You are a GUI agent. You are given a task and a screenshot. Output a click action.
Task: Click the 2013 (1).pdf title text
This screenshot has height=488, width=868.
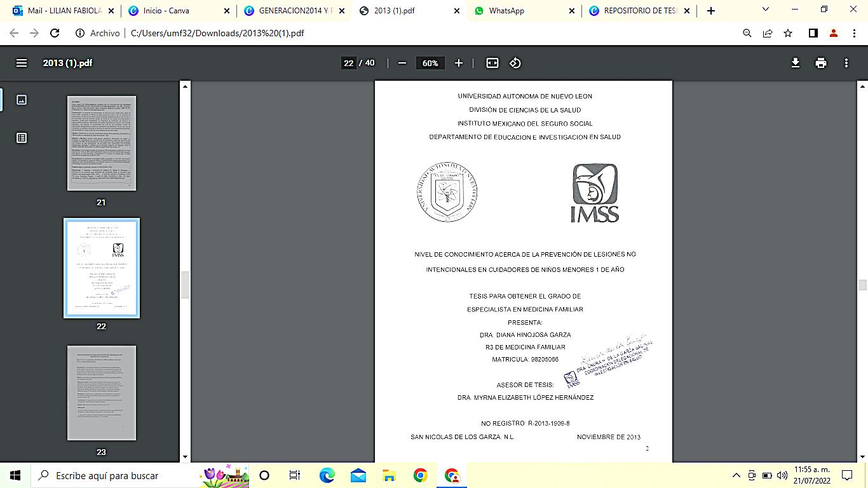coord(67,63)
